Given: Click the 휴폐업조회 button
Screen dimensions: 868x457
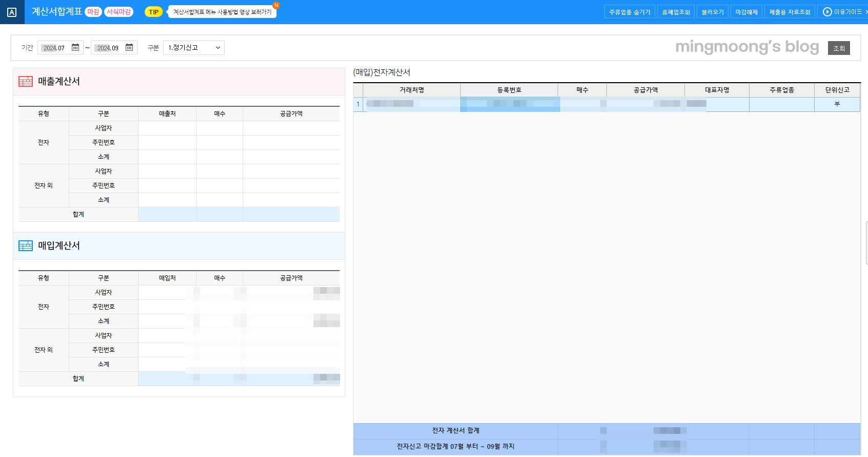Looking at the screenshot, I should 676,12.
